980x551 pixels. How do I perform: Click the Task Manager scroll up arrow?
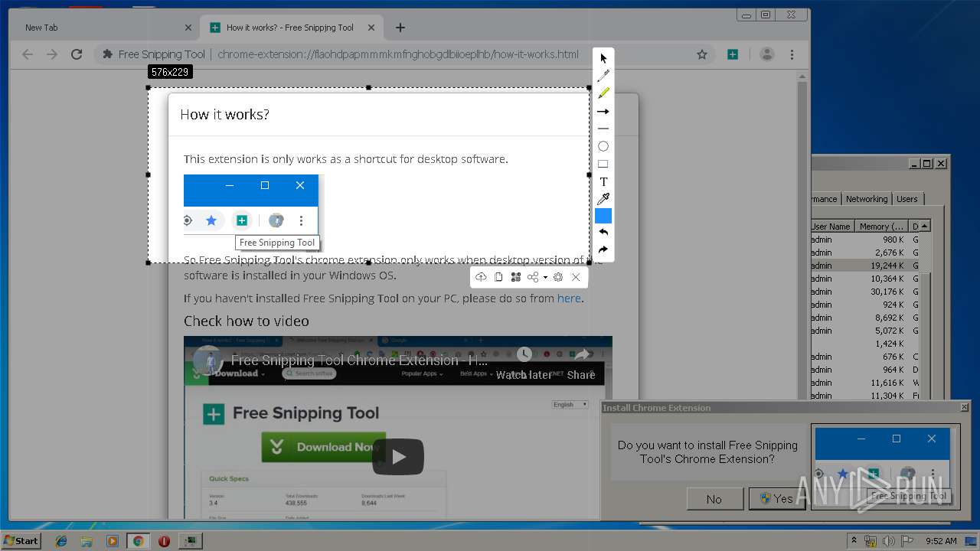[x=925, y=227]
